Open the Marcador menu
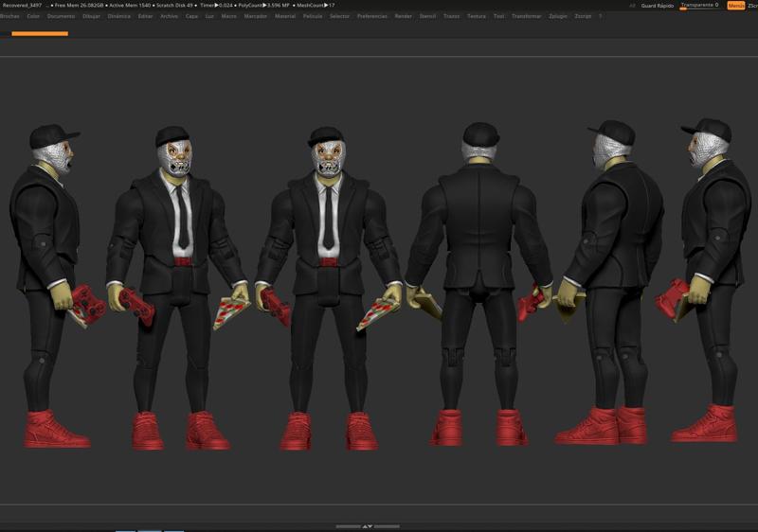 [x=256, y=16]
